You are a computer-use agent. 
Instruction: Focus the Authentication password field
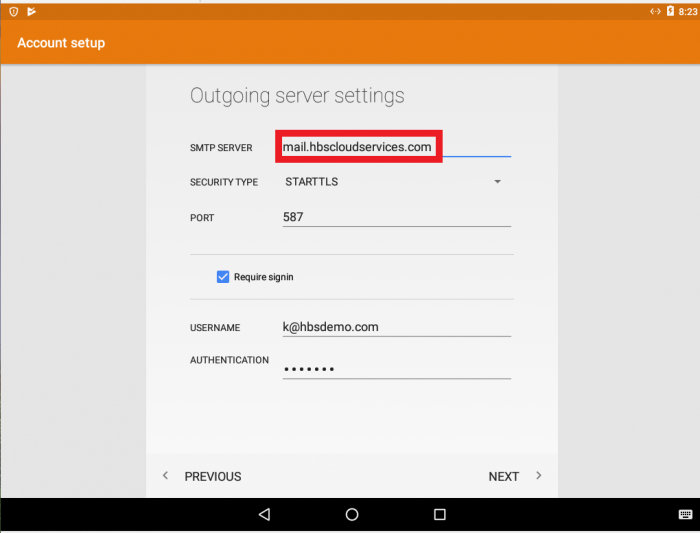396,369
